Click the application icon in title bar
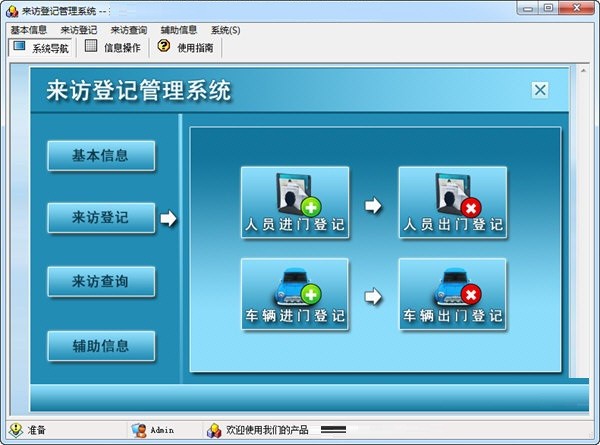Image resolution: width=600 pixels, height=445 pixels. [11, 11]
